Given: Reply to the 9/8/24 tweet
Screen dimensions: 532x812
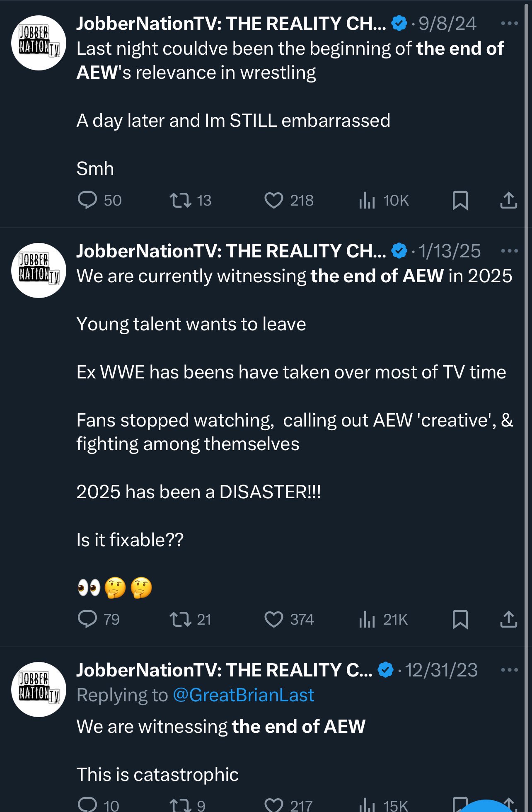Looking at the screenshot, I should (87, 200).
